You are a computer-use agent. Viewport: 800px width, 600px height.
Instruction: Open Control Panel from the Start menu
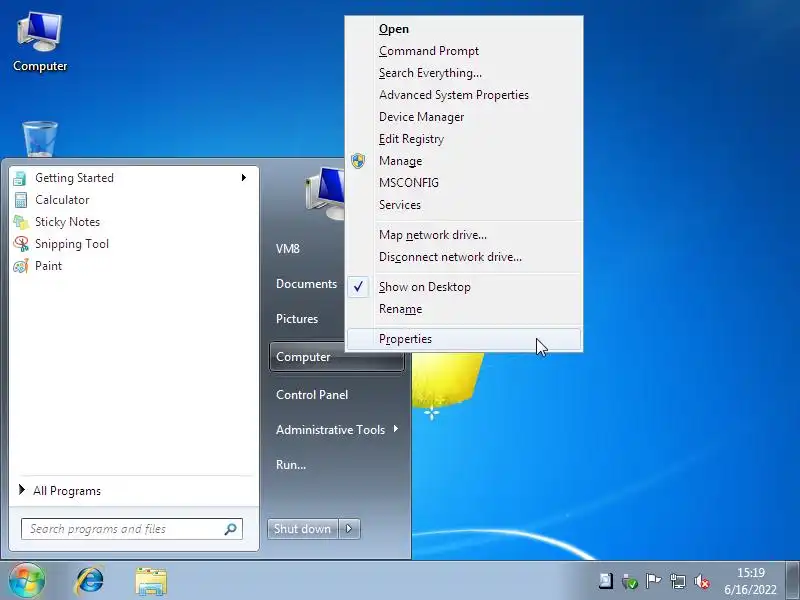click(x=312, y=394)
